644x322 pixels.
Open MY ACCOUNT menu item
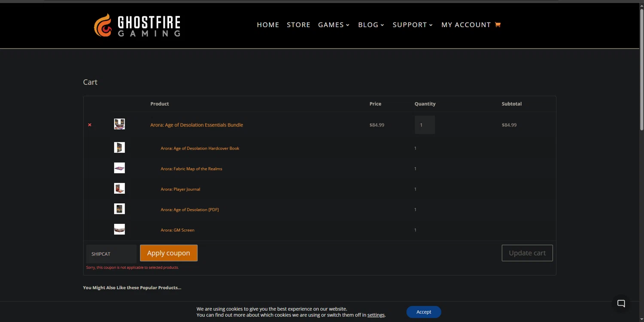point(466,25)
